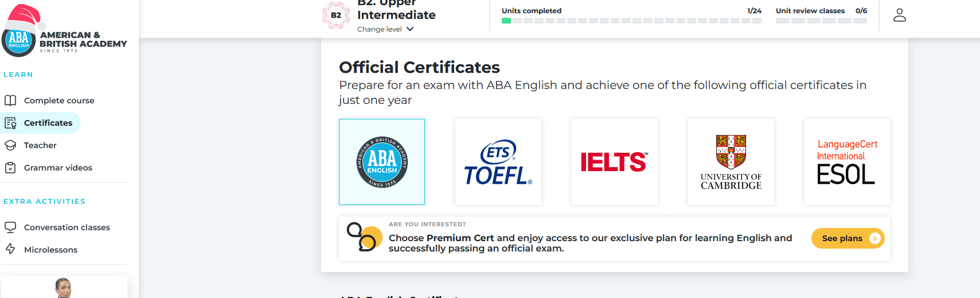Viewport: 980px width, 298px height.
Task: Open Grammar videos from the sidebar
Action: tap(58, 168)
